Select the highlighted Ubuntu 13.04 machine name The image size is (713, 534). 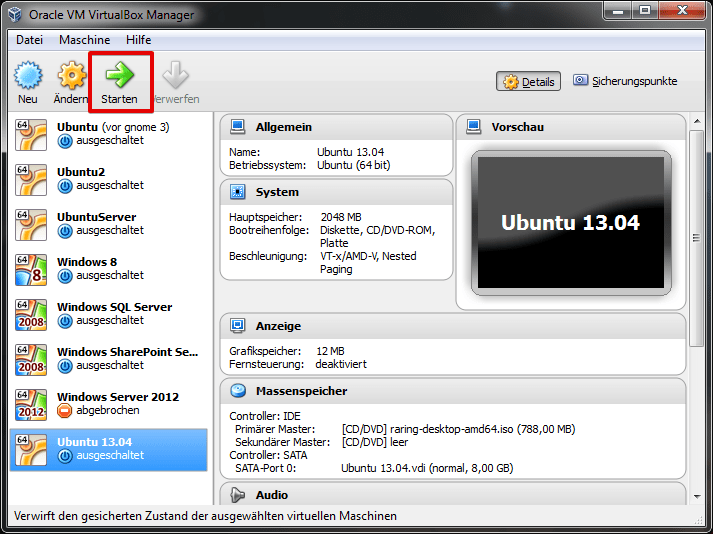coord(95,442)
